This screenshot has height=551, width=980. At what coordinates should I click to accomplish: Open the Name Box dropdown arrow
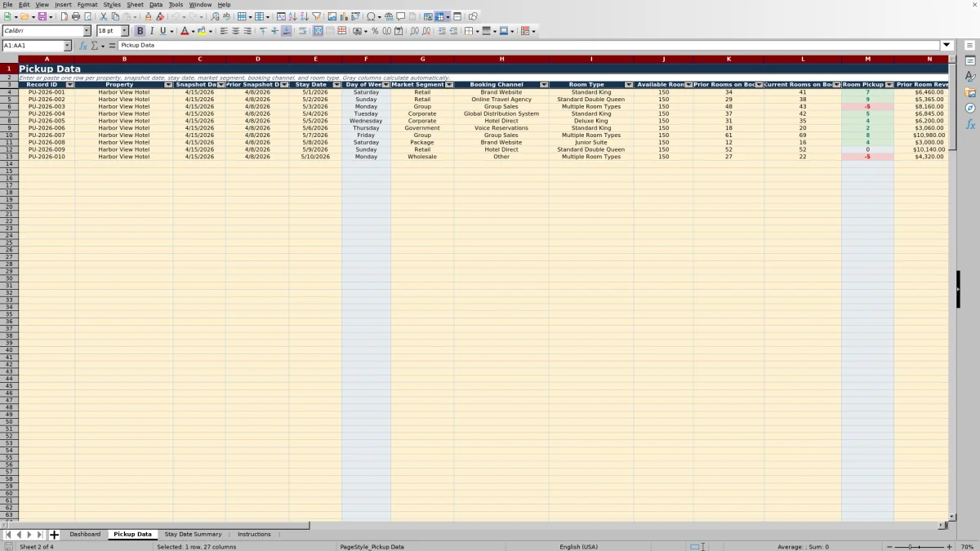pos(67,46)
